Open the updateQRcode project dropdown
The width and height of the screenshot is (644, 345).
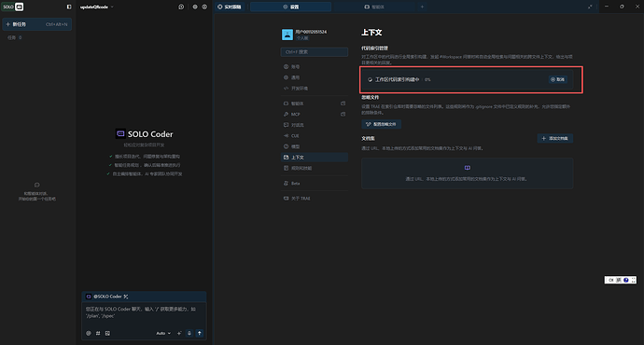coord(97,7)
